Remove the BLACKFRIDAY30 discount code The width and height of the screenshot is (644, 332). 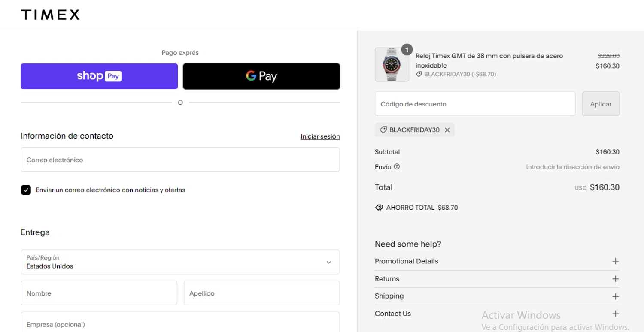coord(447,130)
